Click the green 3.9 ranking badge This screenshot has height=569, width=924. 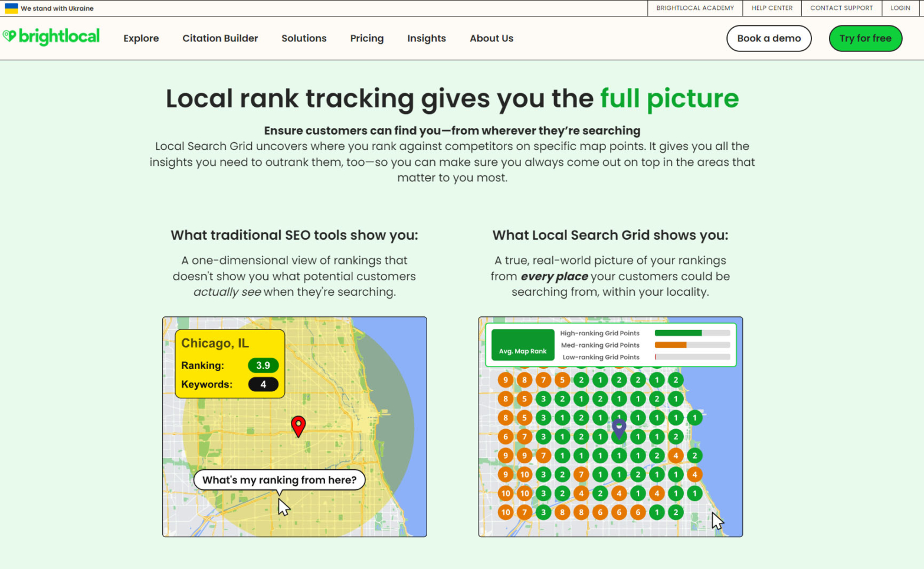click(x=263, y=365)
